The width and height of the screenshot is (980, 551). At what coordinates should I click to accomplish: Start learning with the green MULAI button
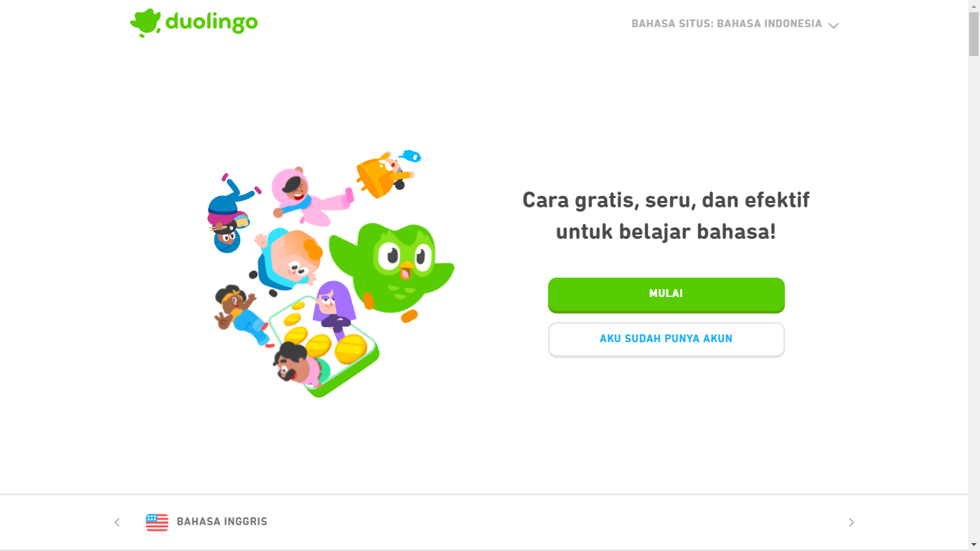pos(666,295)
